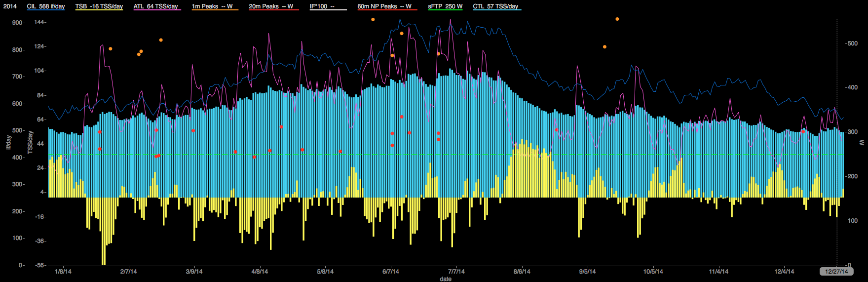Click the W axis title on right side
The image size is (868, 282).
(863, 142)
